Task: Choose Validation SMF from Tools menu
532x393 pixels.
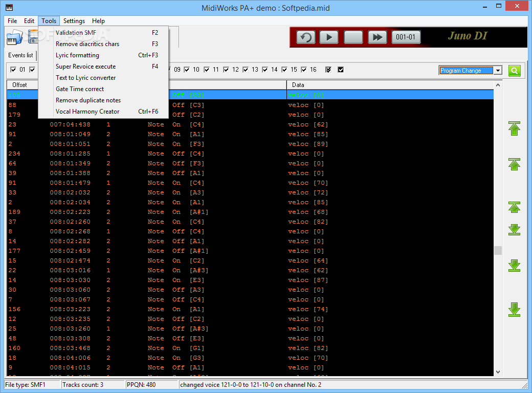Action: click(103, 33)
